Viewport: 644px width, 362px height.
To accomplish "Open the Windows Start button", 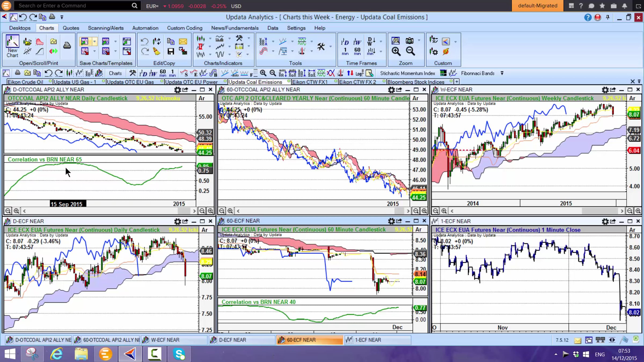I will click(x=10, y=354).
